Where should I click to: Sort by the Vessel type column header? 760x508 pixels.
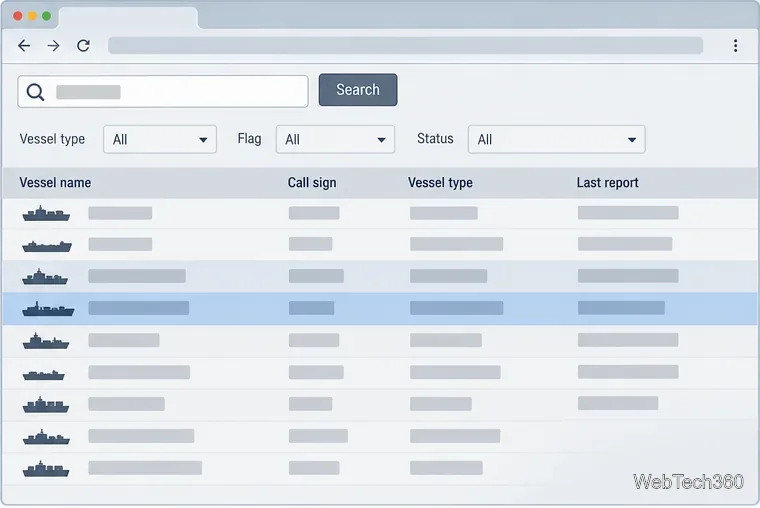pyautogui.click(x=440, y=183)
